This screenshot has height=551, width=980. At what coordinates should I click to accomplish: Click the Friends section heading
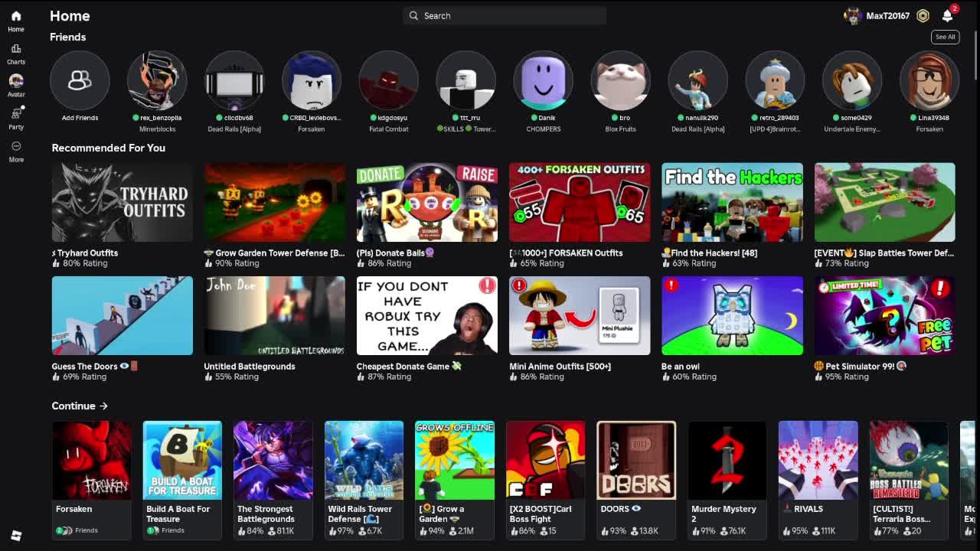[68, 37]
